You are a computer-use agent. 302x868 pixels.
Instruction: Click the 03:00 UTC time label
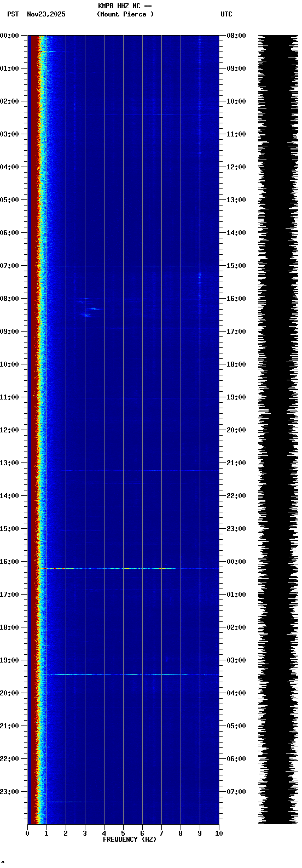point(236,660)
